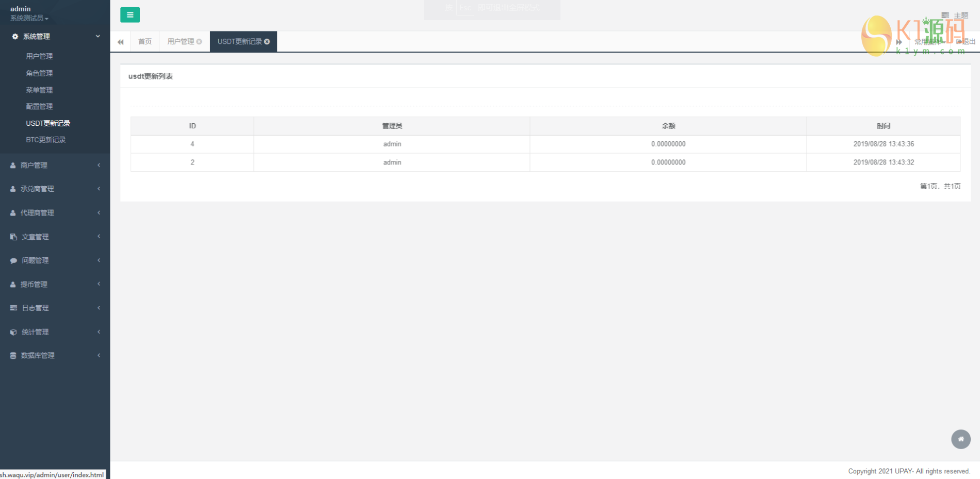Viewport: 980px width, 479px height.
Task: Expand the 日志管理 menu chevron
Action: coord(99,308)
